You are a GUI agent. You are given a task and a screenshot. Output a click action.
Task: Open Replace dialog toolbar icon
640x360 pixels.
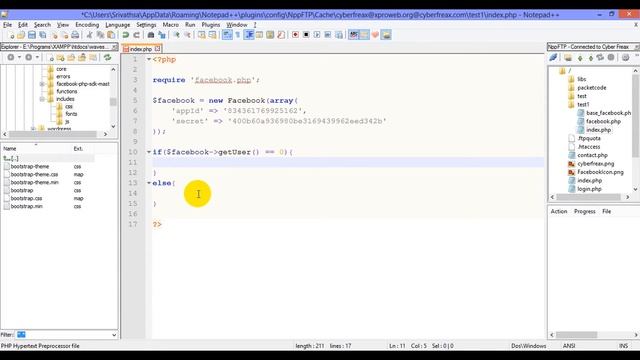[x=162, y=35]
